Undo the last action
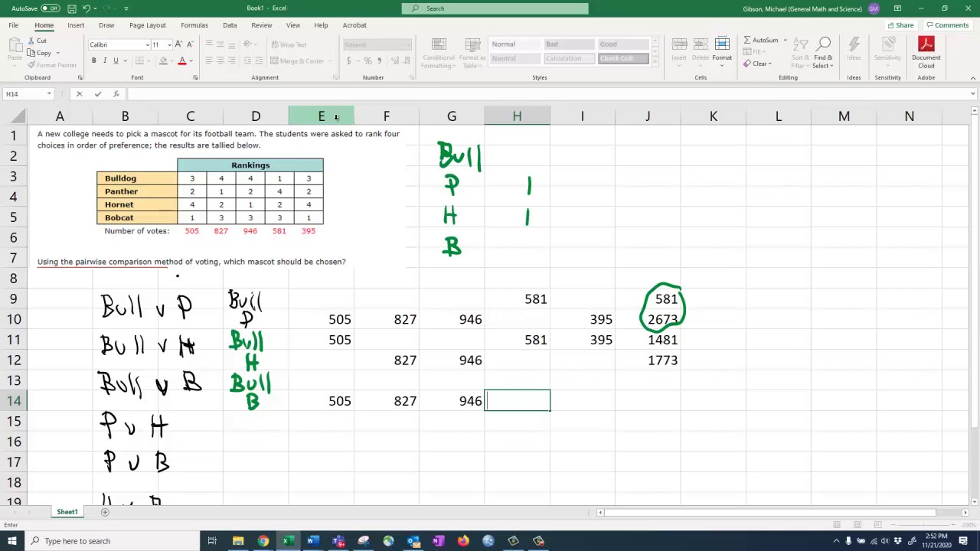980x551 pixels. tap(87, 8)
